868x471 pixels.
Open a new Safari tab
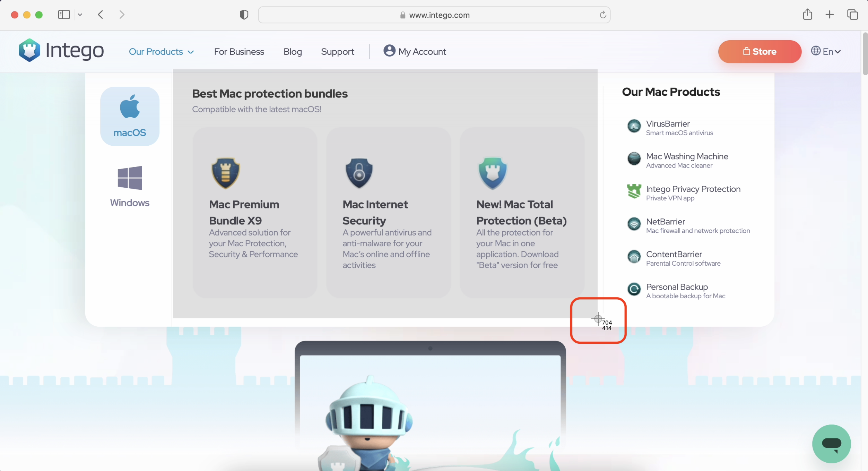(830, 15)
